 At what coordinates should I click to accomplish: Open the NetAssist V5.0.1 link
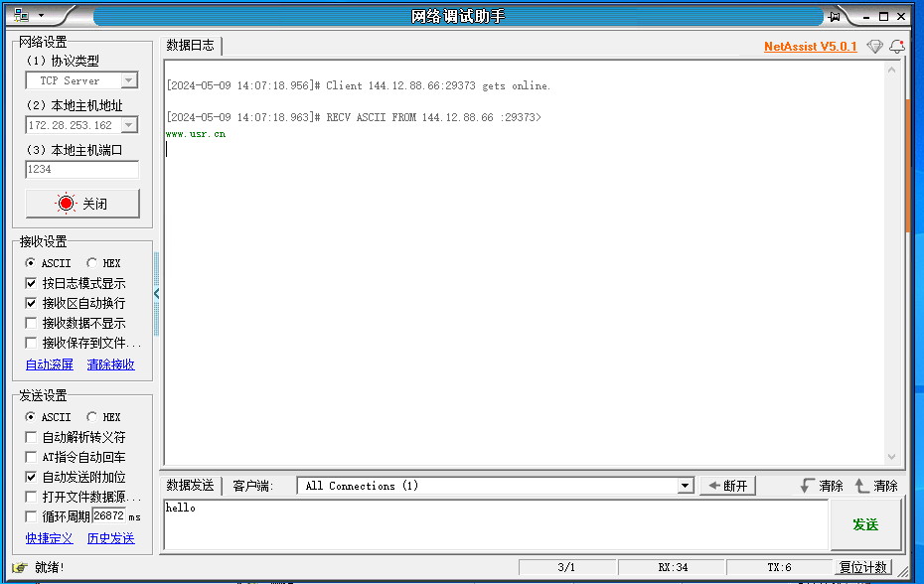click(811, 47)
